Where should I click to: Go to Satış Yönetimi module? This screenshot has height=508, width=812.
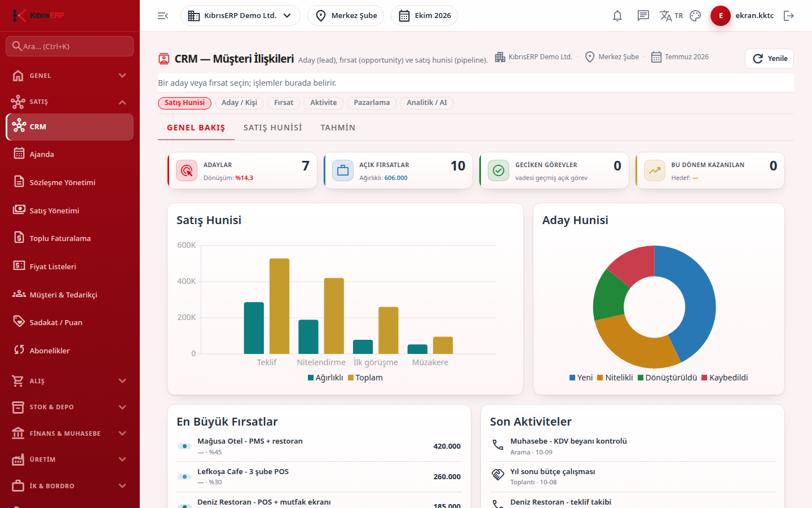point(70,211)
